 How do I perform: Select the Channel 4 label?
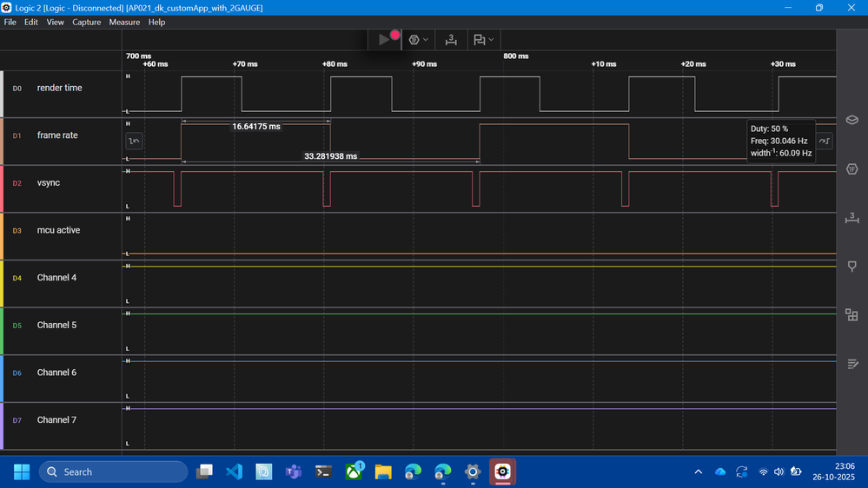pyautogui.click(x=56, y=278)
